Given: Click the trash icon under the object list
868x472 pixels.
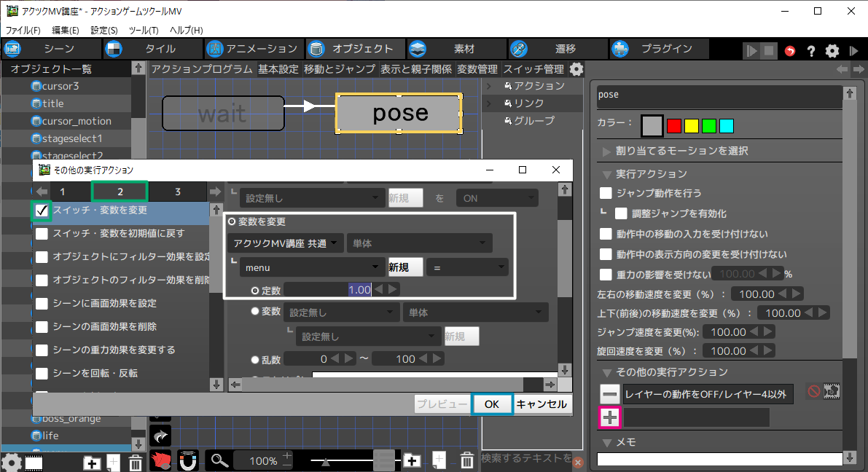Looking at the screenshot, I should click(136, 463).
